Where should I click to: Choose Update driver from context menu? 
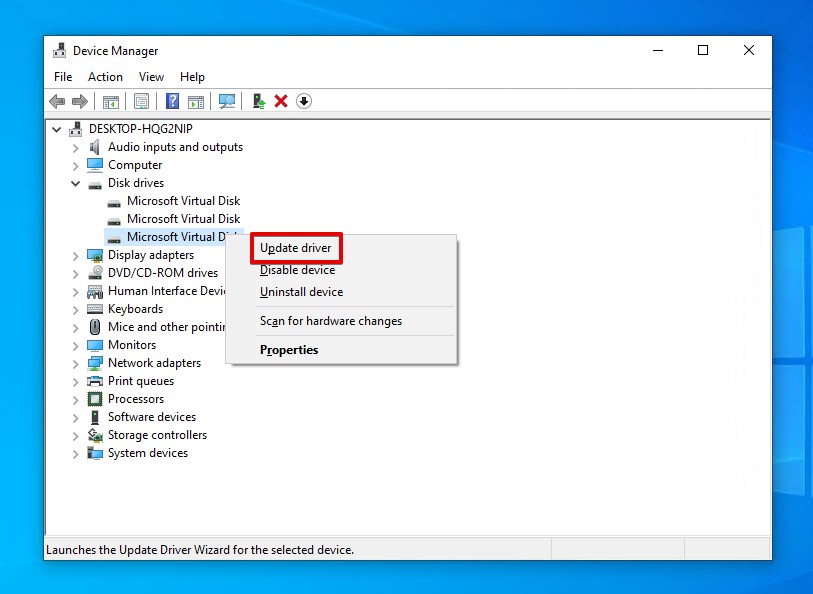[x=296, y=248]
